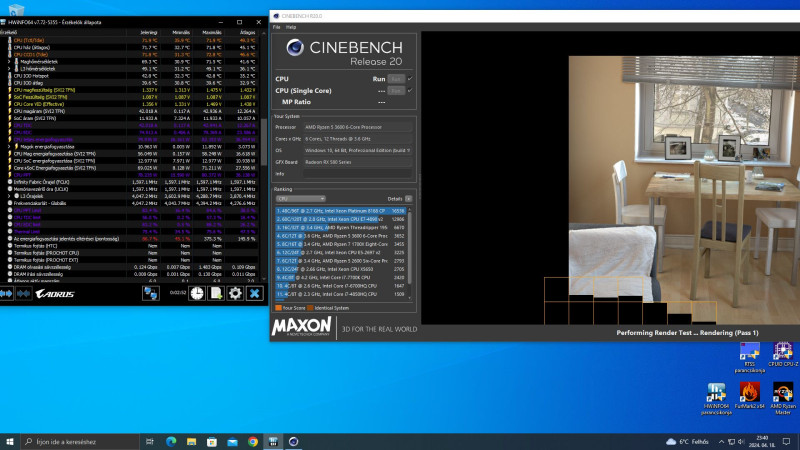
Task: Open CPUID CPU-Z desktop shortcut
Action: click(783, 355)
